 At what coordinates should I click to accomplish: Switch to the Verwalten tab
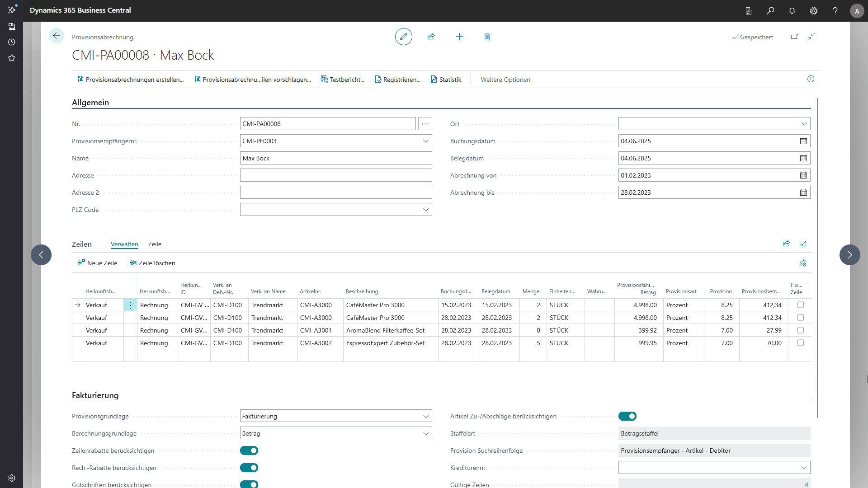[x=124, y=244]
